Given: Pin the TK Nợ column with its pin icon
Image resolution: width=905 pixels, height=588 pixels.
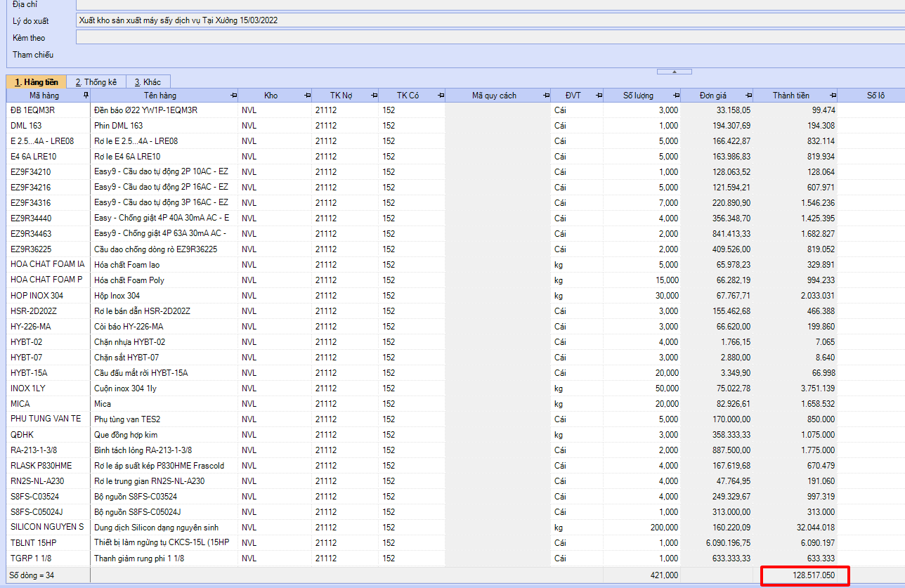Looking at the screenshot, I should [373, 96].
